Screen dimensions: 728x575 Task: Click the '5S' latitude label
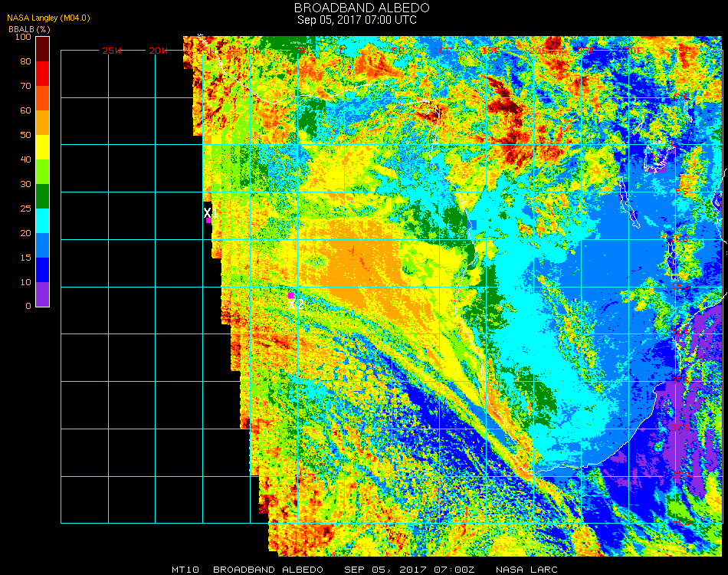click(681, 192)
